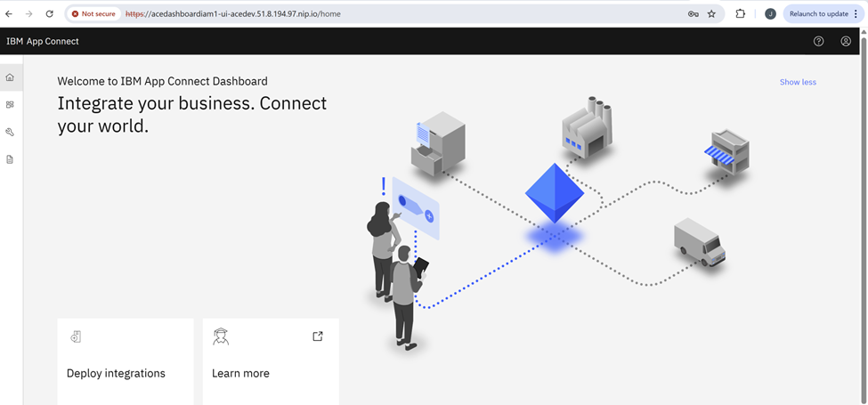Image resolution: width=868 pixels, height=405 pixels.
Task: Go back with browser back arrow
Action: [10, 14]
